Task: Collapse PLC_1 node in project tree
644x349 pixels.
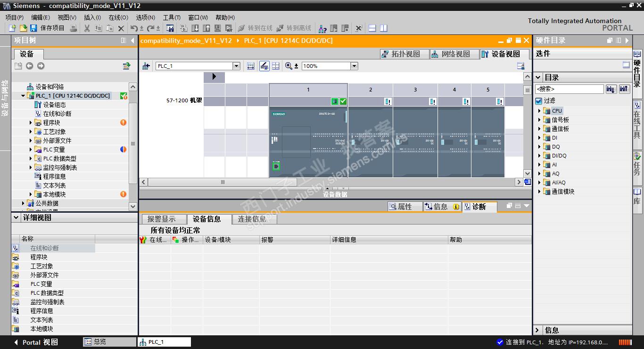Action: pos(23,96)
